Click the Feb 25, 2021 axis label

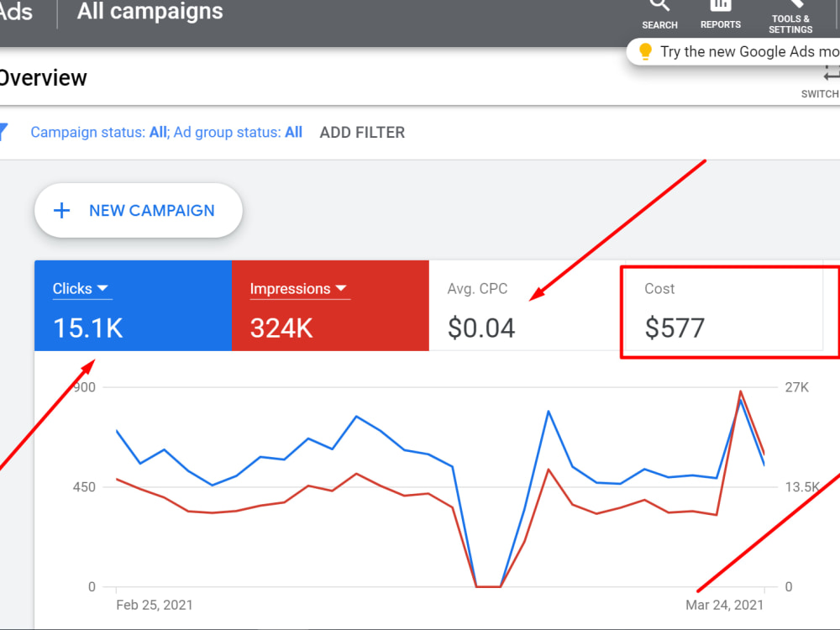[x=155, y=605]
